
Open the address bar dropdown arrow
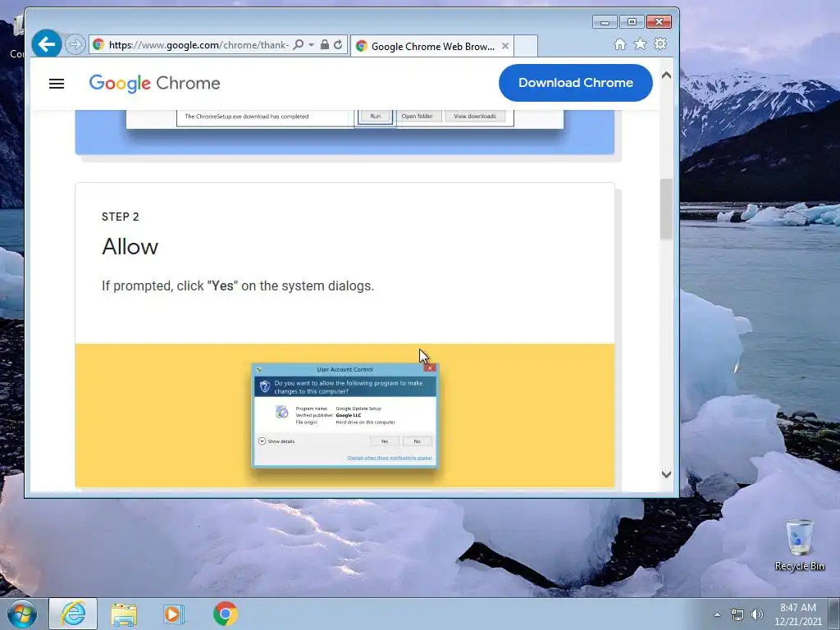tap(311, 45)
